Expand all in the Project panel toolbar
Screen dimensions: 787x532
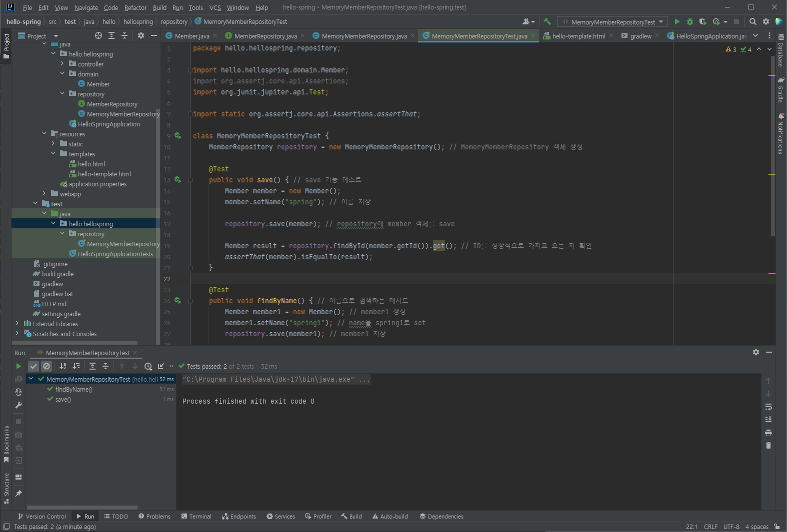click(x=111, y=35)
